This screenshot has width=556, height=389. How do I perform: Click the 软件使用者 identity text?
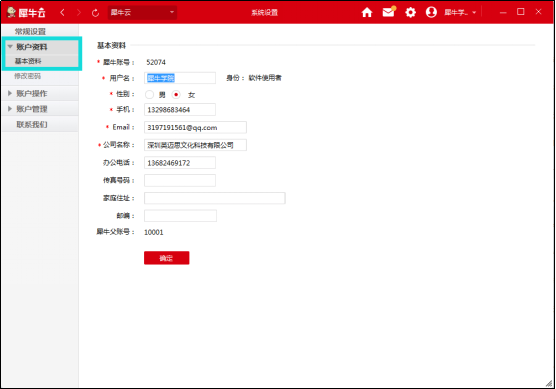coord(265,78)
